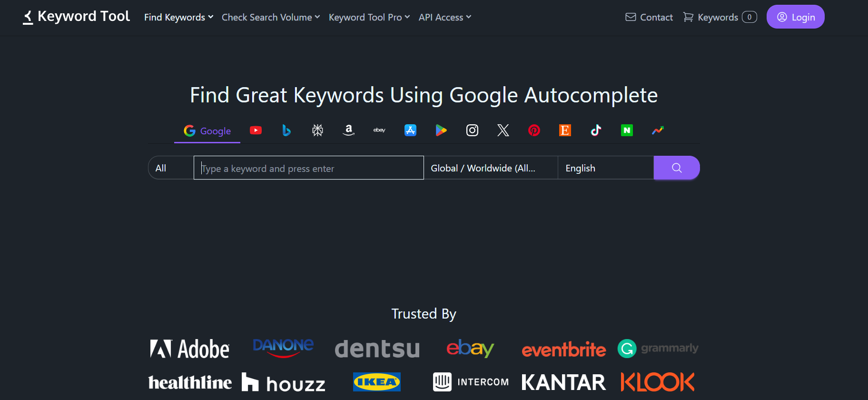Open the English language dropdown
Image resolution: width=868 pixels, height=400 pixels.
605,168
